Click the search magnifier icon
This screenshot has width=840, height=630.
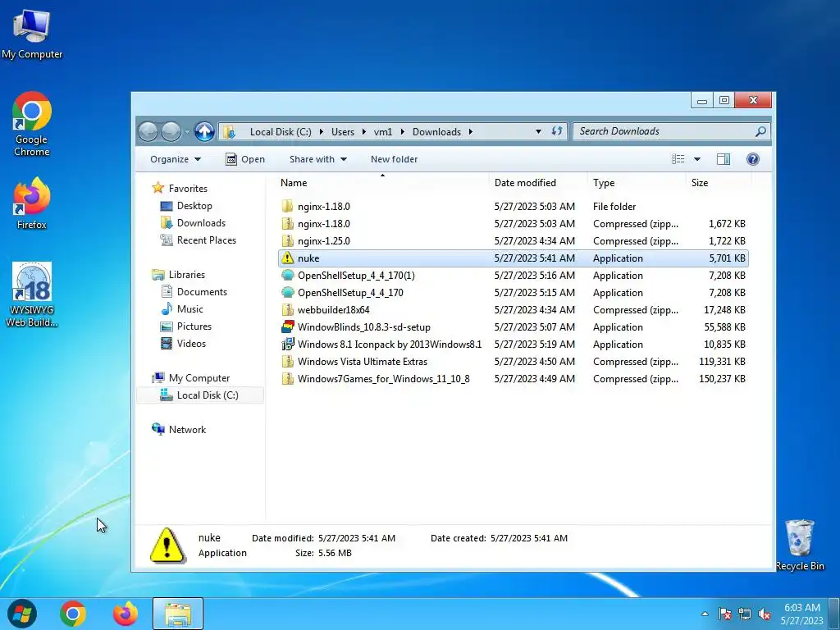point(760,131)
